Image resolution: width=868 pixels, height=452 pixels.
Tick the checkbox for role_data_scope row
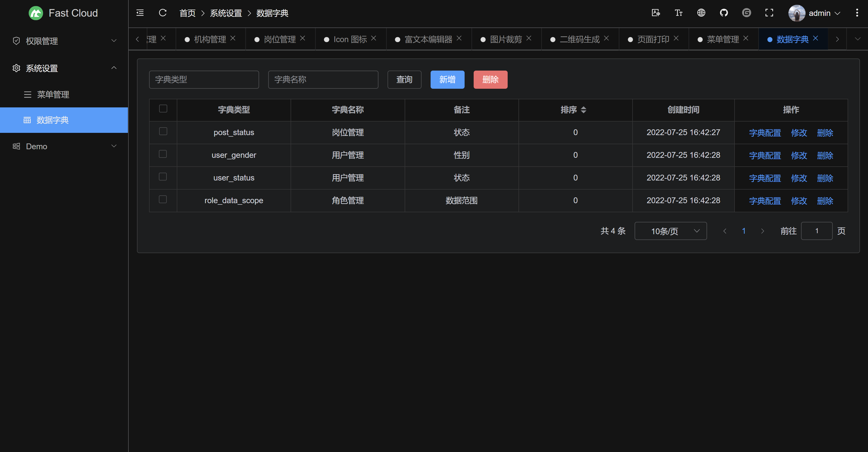coord(163,199)
